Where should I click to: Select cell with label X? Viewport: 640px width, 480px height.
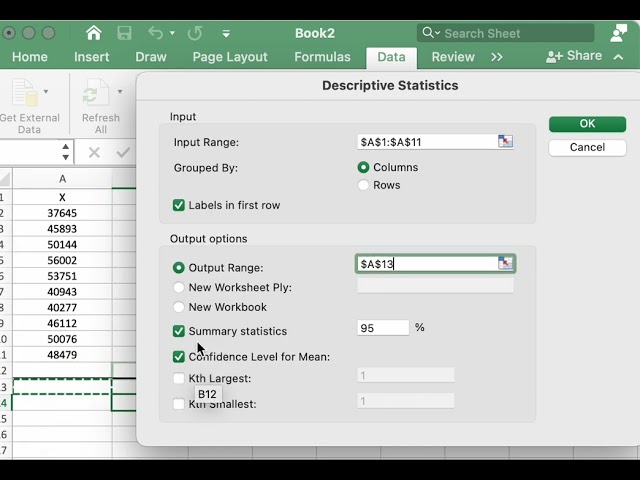point(62,197)
